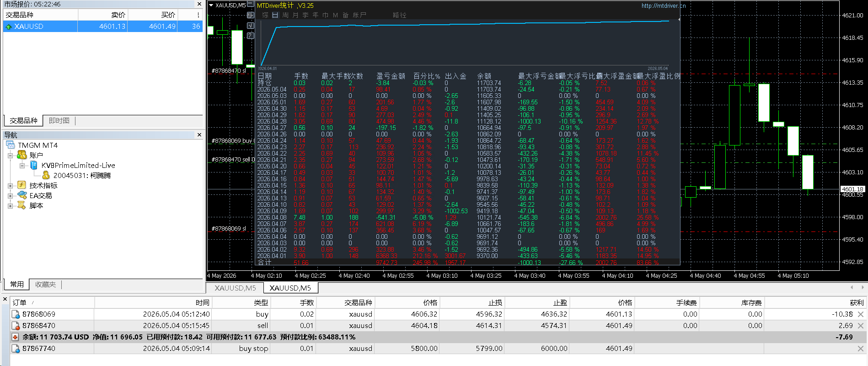Click the TMGM MT4 root icon in Navigator
Image resolution: width=868 pixels, height=366 pixels.
(x=11, y=145)
